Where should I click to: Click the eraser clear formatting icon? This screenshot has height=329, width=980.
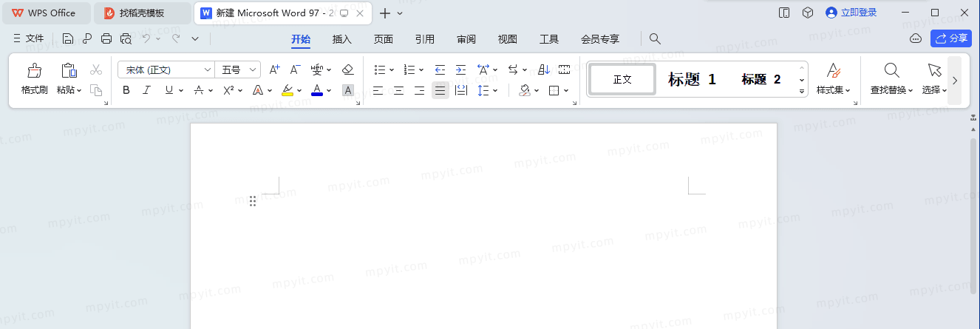tap(348, 69)
